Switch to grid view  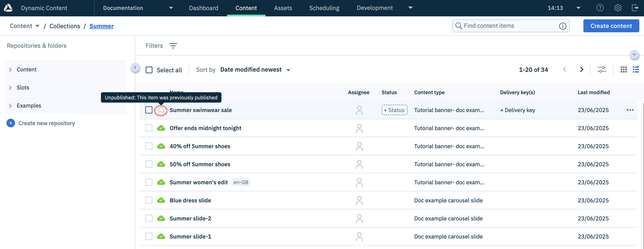623,70
